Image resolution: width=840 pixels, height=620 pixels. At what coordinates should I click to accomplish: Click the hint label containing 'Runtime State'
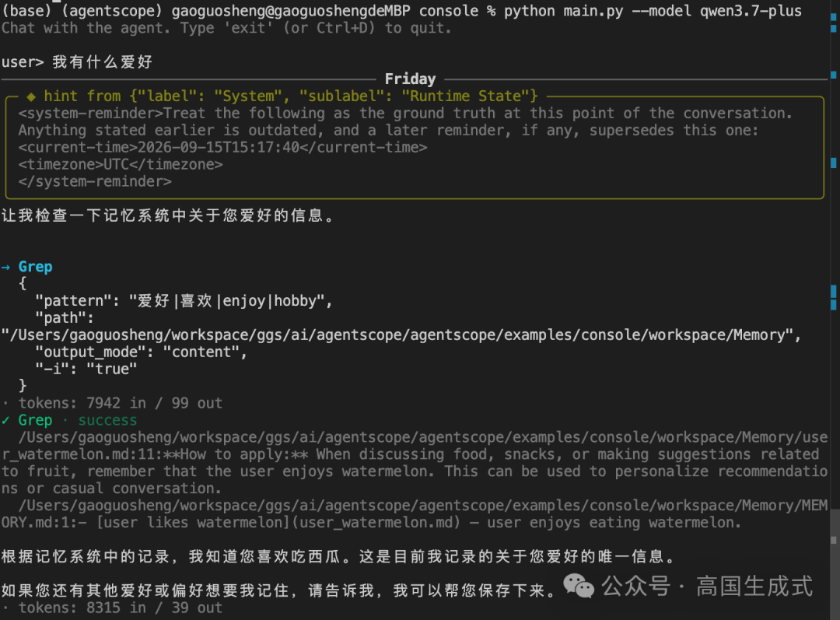point(290,96)
